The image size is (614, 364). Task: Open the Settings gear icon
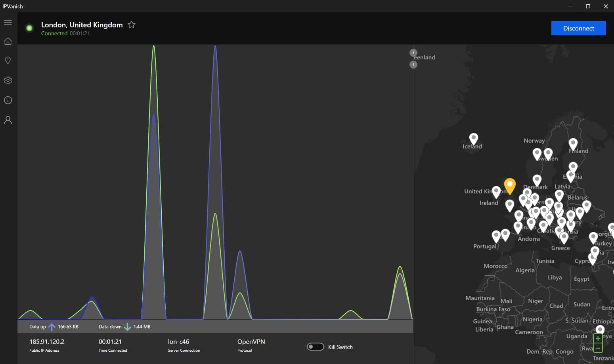(8, 80)
